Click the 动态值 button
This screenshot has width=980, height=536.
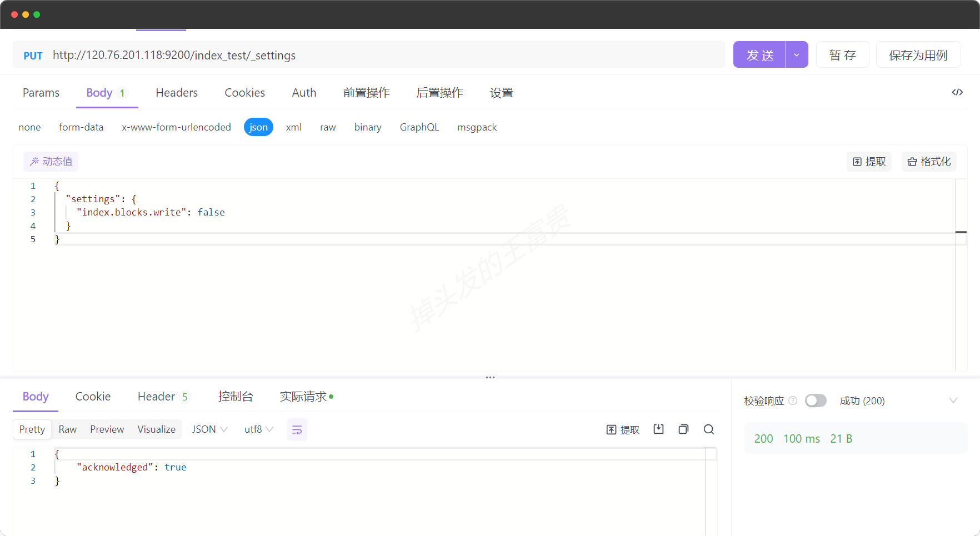click(x=51, y=162)
